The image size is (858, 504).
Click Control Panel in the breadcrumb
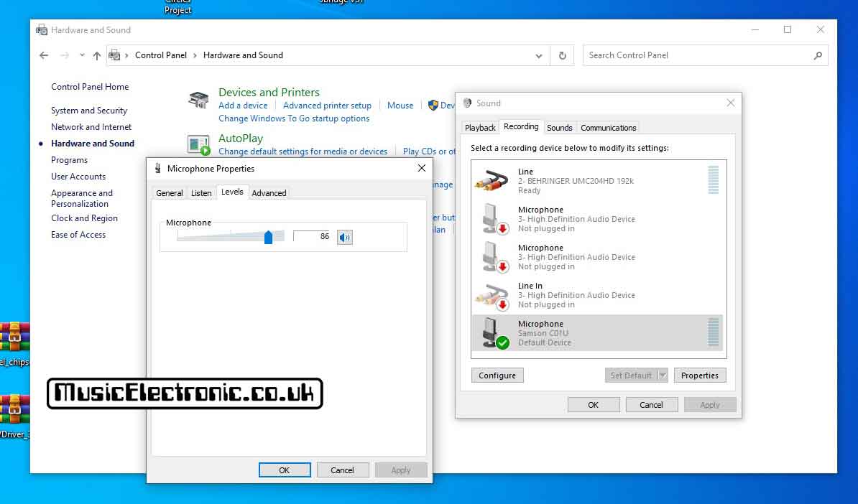[x=161, y=55]
